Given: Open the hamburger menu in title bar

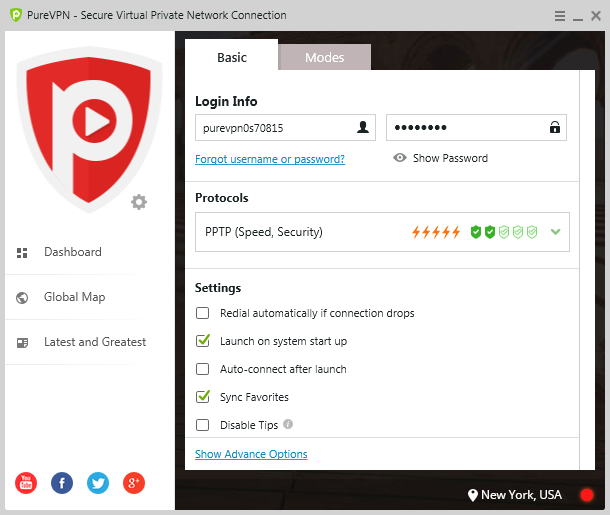Looking at the screenshot, I should 559,16.
